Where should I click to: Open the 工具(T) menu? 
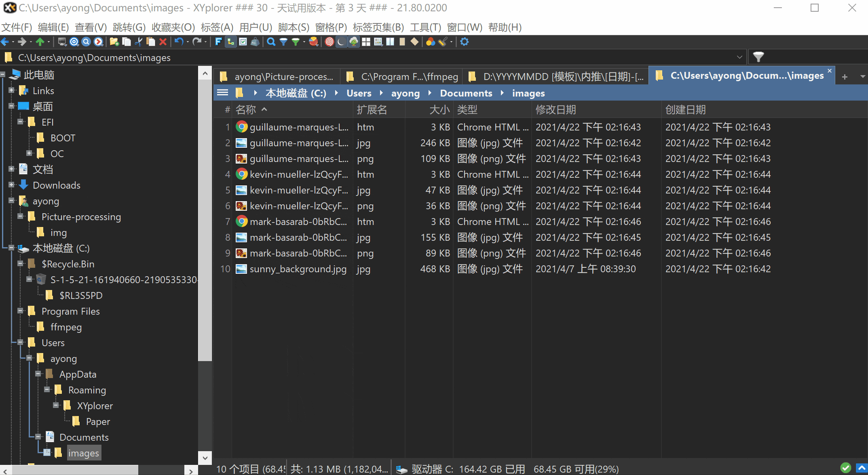(x=425, y=27)
